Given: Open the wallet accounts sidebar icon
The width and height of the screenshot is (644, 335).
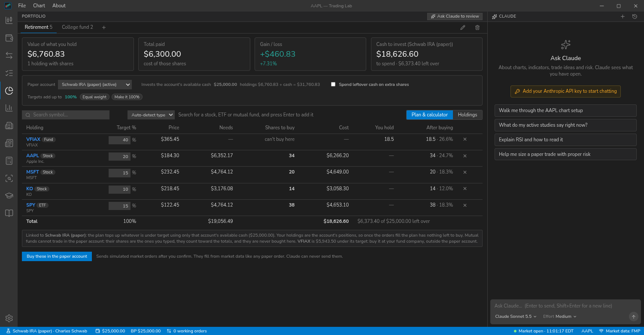Looking at the screenshot, I should click(9, 38).
